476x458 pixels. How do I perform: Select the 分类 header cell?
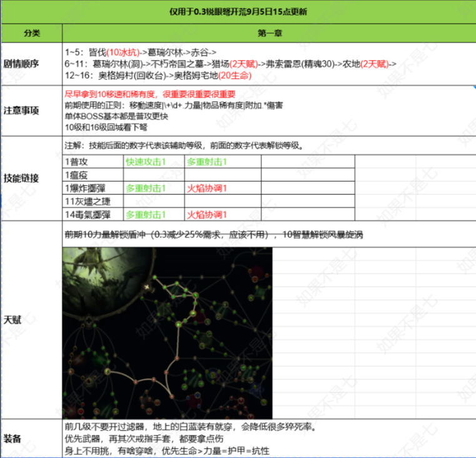tap(31, 32)
